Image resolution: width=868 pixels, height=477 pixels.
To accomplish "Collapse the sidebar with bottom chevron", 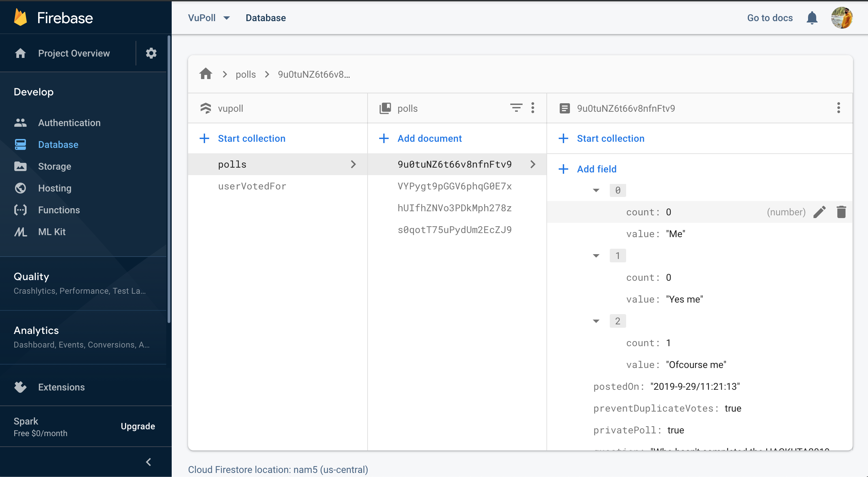I will click(x=149, y=462).
